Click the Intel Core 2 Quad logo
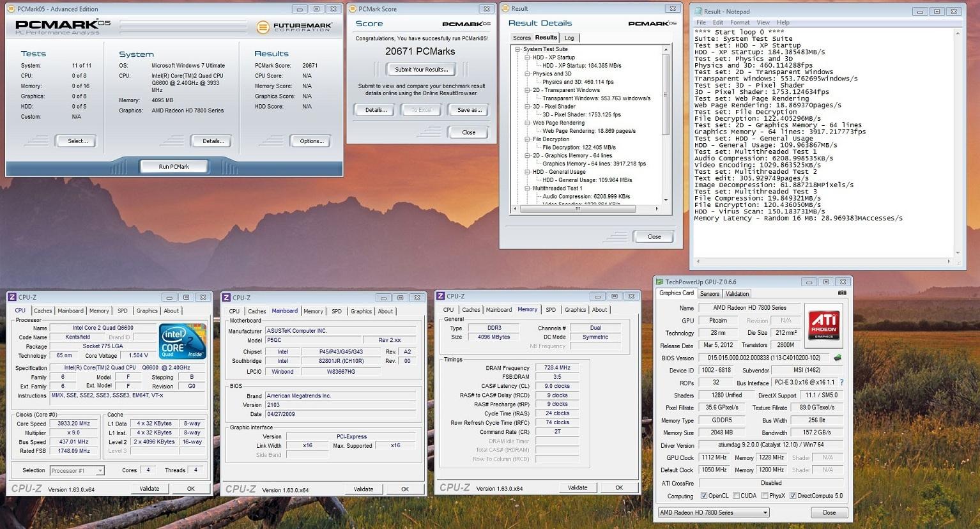The image size is (980, 529). coord(183,342)
